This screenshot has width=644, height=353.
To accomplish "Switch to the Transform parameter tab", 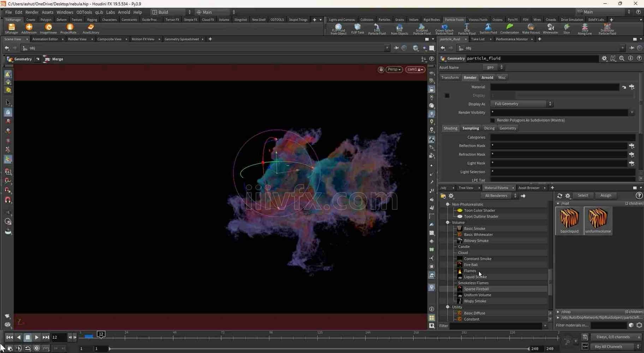I will pyautogui.click(x=450, y=77).
